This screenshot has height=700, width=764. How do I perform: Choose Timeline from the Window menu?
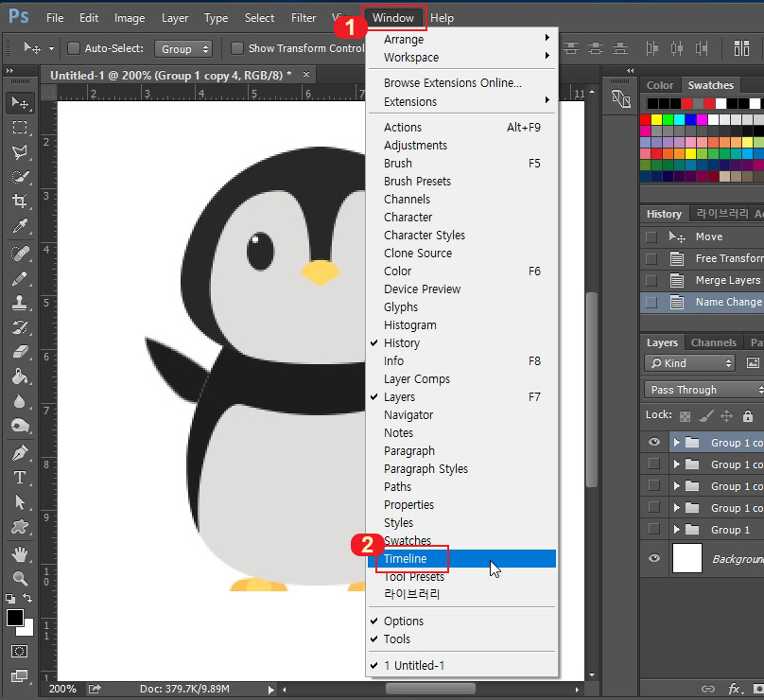click(460, 559)
